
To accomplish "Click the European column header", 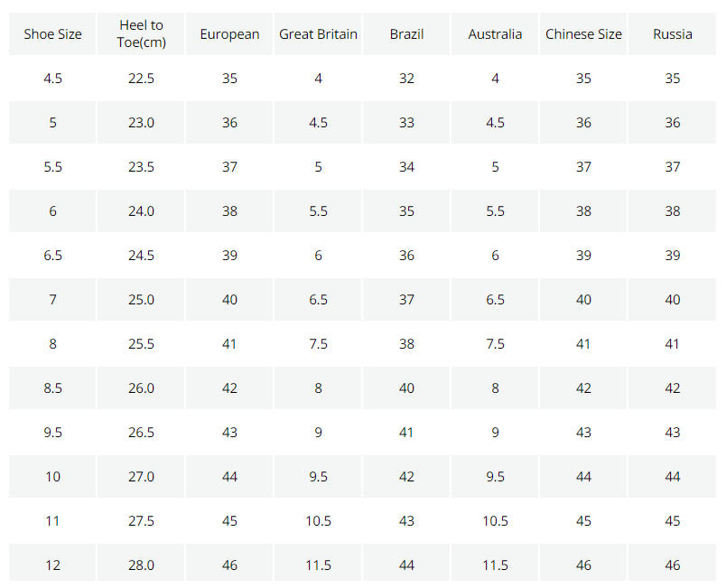I will pyautogui.click(x=229, y=33).
